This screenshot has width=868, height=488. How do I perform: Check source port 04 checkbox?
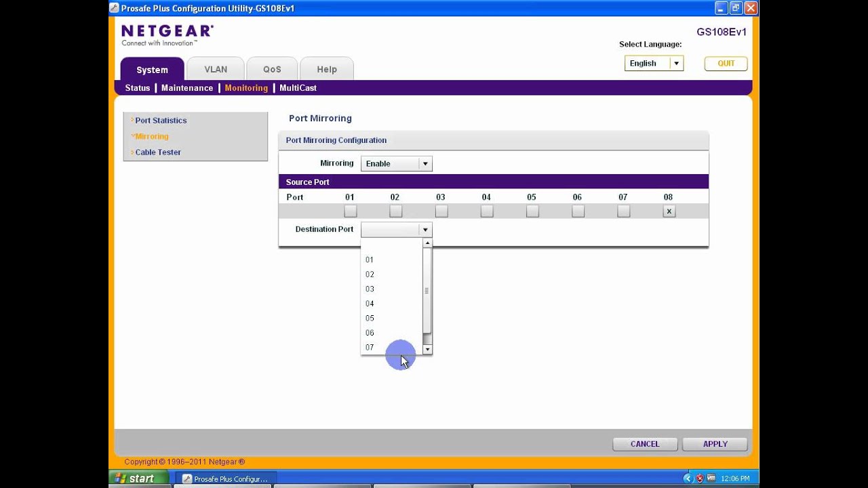pos(486,211)
